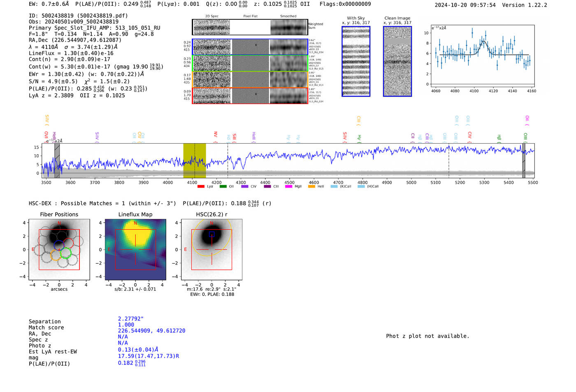Click the match score value 1.000
576x392 pixels.
click(126, 325)
